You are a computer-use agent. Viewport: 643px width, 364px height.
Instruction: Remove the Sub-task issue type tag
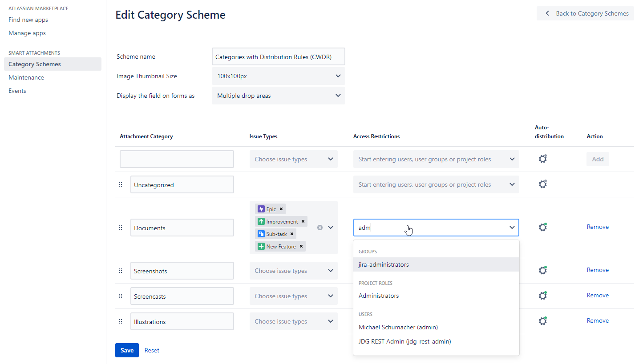[292, 234]
